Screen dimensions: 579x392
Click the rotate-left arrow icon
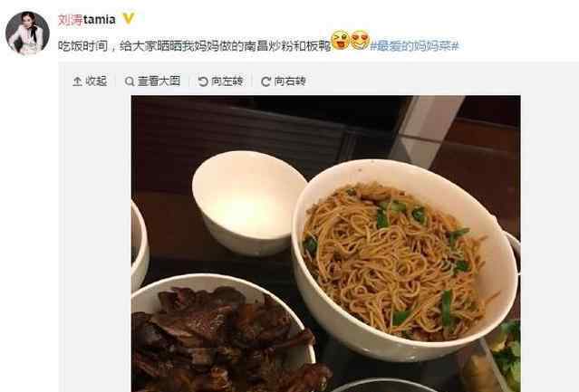pos(203,81)
